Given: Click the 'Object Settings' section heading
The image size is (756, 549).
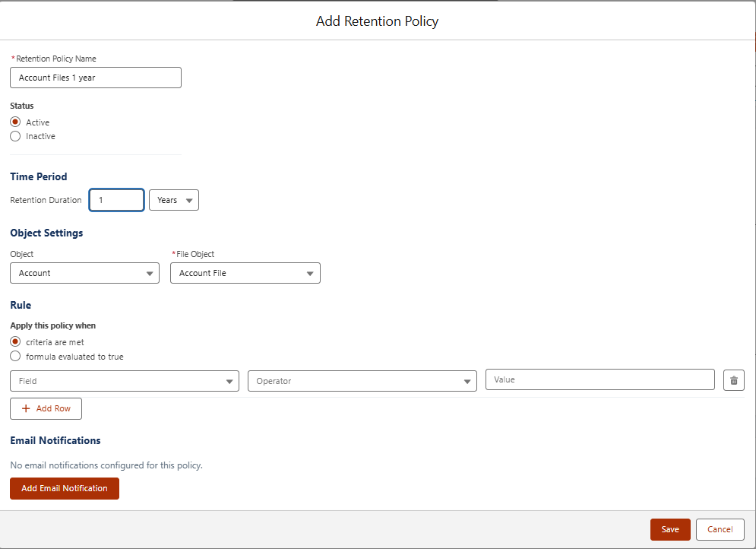Looking at the screenshot, I should 46,233.
